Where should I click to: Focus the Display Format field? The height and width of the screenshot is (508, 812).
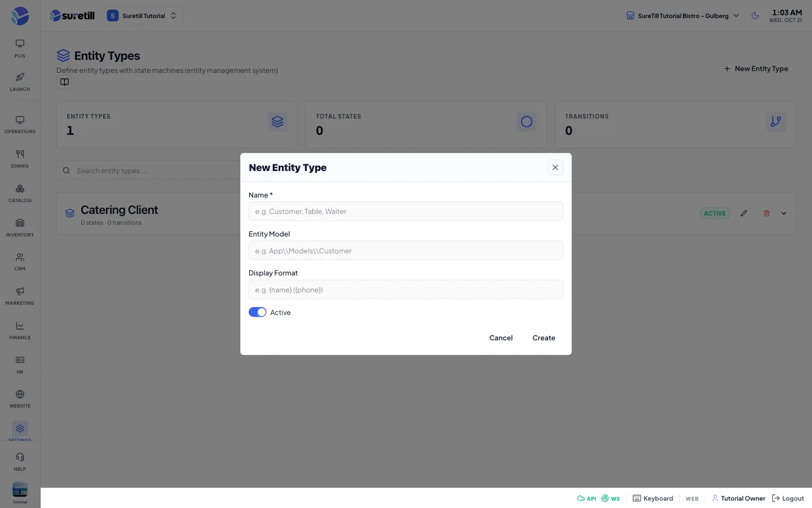tap(406, 290)
